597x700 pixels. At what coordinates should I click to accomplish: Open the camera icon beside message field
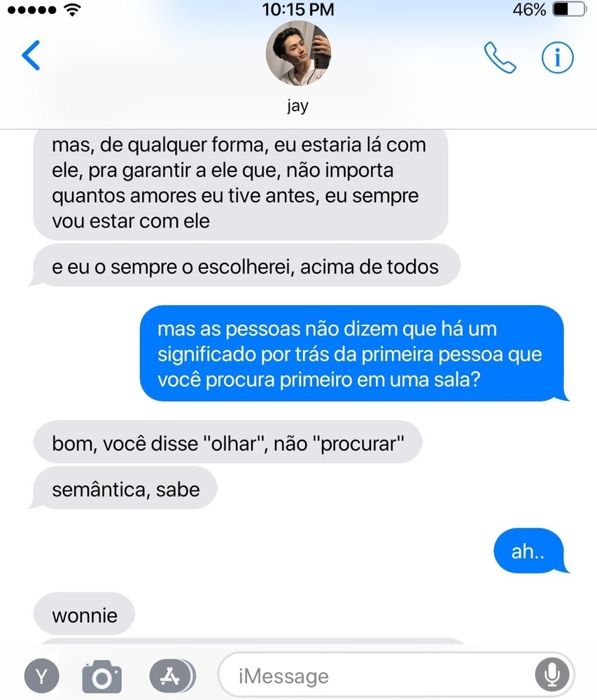(101, 676)
